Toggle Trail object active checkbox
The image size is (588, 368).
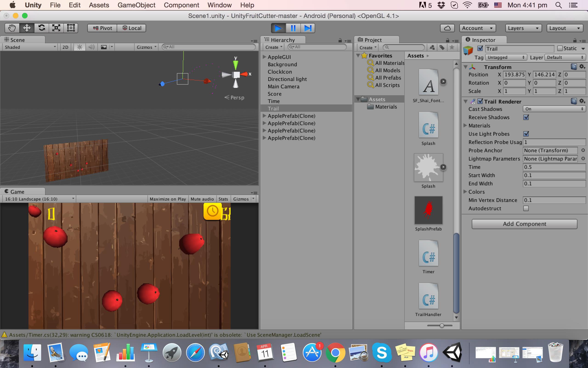(x=480, y=48)
